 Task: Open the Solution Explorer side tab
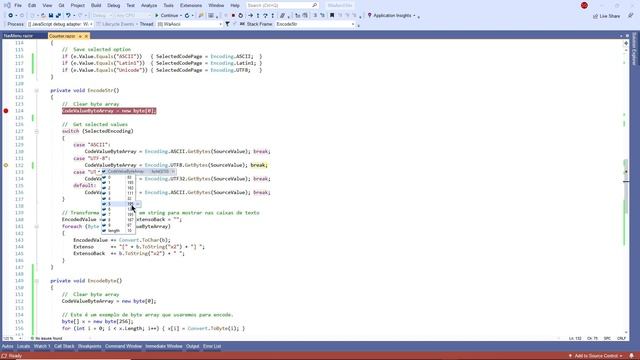pos(634,49)
